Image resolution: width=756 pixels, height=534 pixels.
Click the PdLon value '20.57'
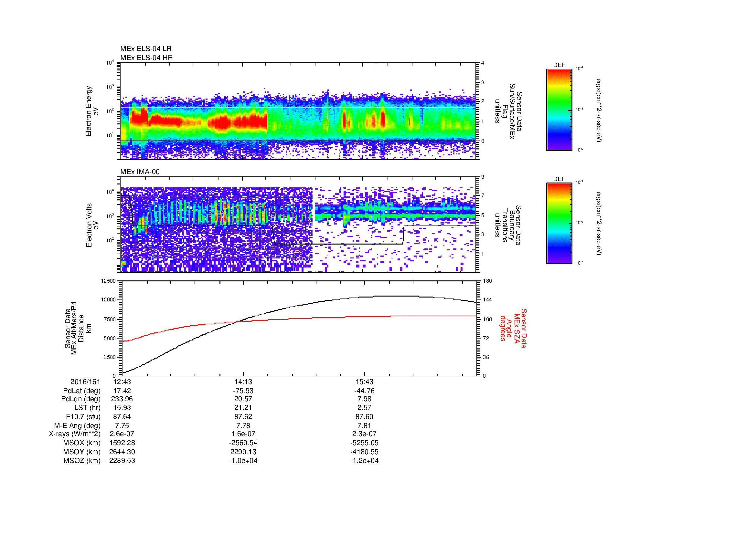tap(243, 399)
